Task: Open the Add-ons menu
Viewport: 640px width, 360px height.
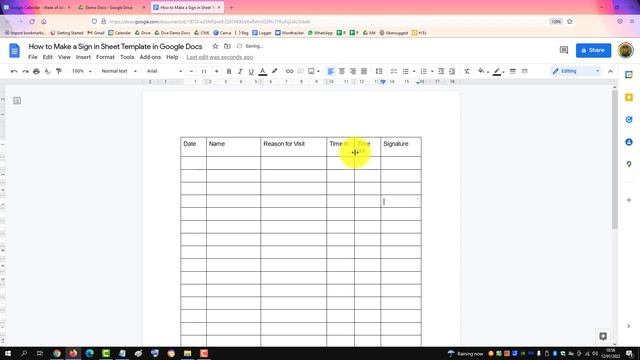Action: 150,57
